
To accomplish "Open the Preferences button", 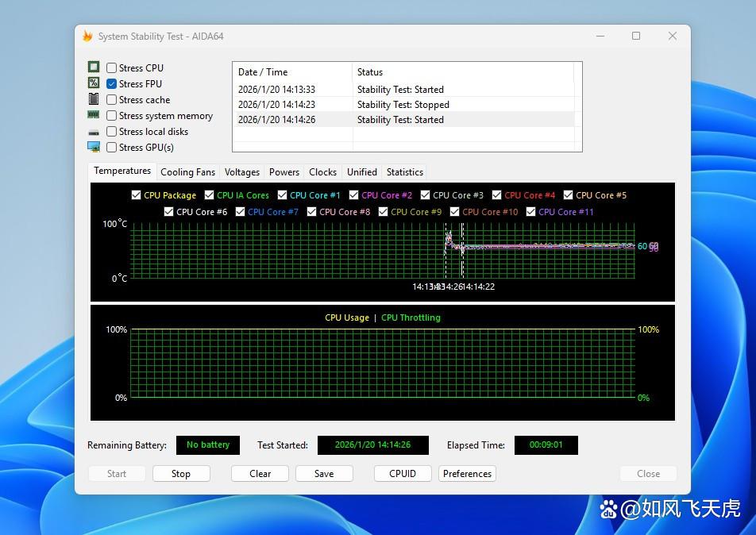I will [x=467, y=474].
